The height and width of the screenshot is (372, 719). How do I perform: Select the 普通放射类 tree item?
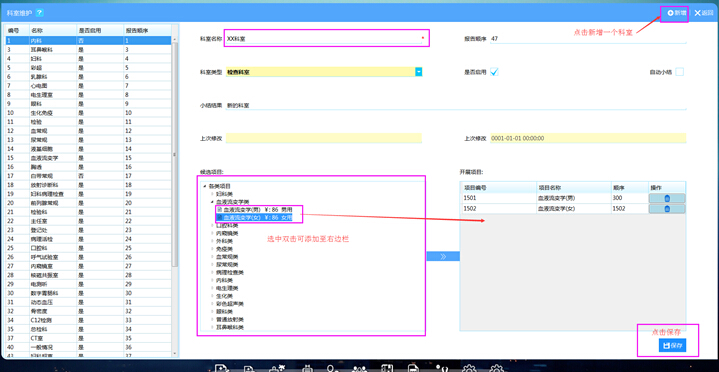coord(230,319)
